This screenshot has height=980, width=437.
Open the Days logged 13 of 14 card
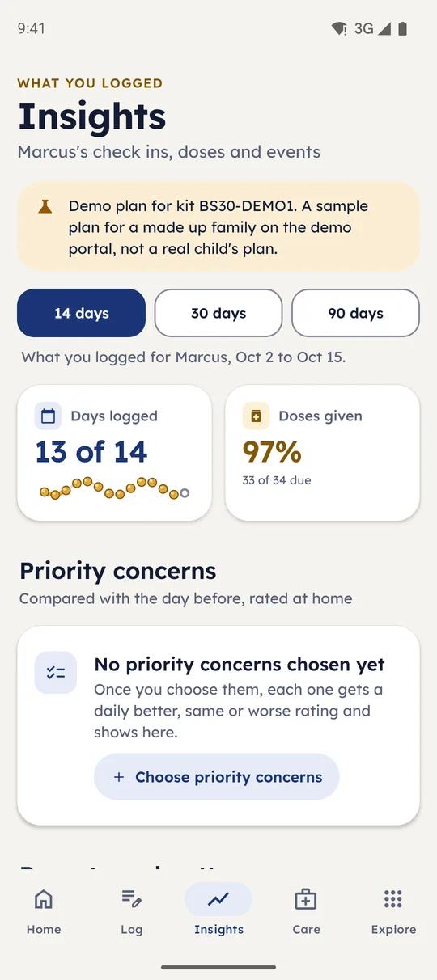(114, 453)
